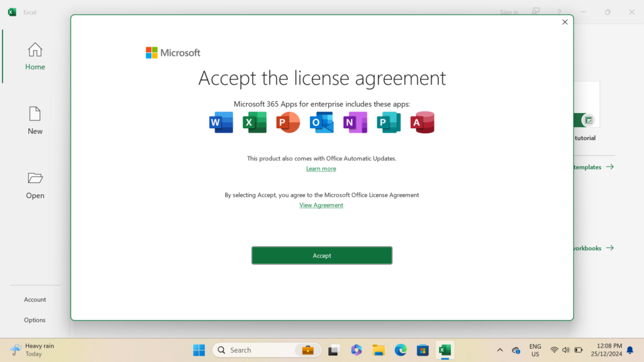This screenshot has width=644, height=362.
Task: Open the clock and calendar flyout
Action: pyautogui.click(x=607, y=350)
